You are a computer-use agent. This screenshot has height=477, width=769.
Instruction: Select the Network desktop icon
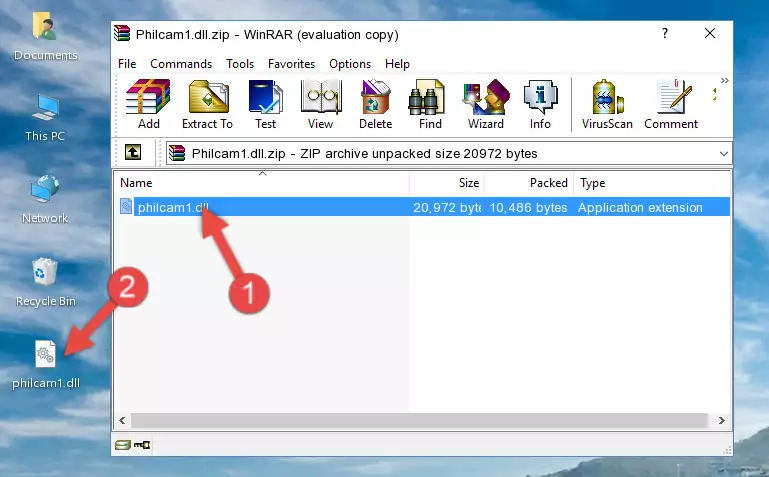coord(45,200)
